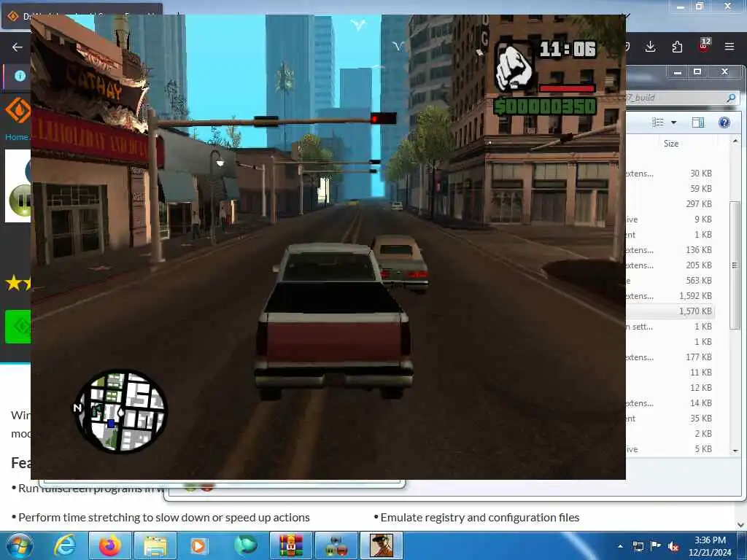Viewport: 747px width, 560px height.
Task: Click the webpage scrollbar down arrow
Action: (x=741, y=525)
